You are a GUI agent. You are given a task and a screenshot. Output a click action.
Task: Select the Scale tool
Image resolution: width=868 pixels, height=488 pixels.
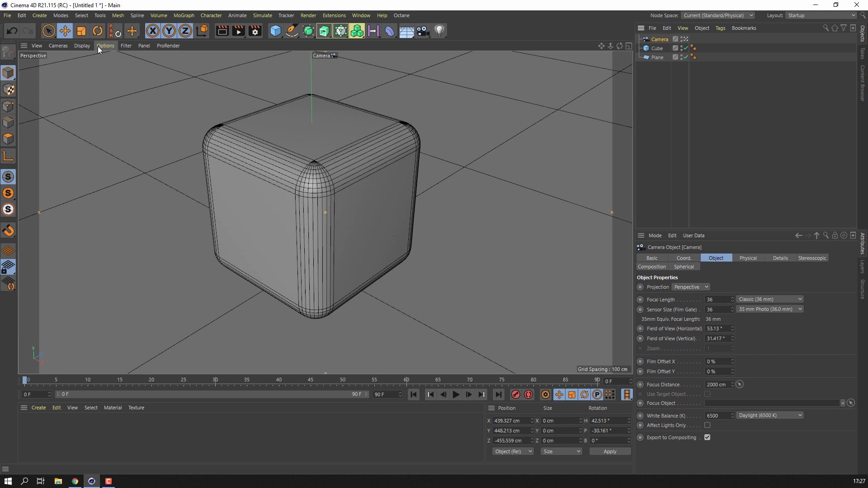pyautogui.click(x=81, y=31)
